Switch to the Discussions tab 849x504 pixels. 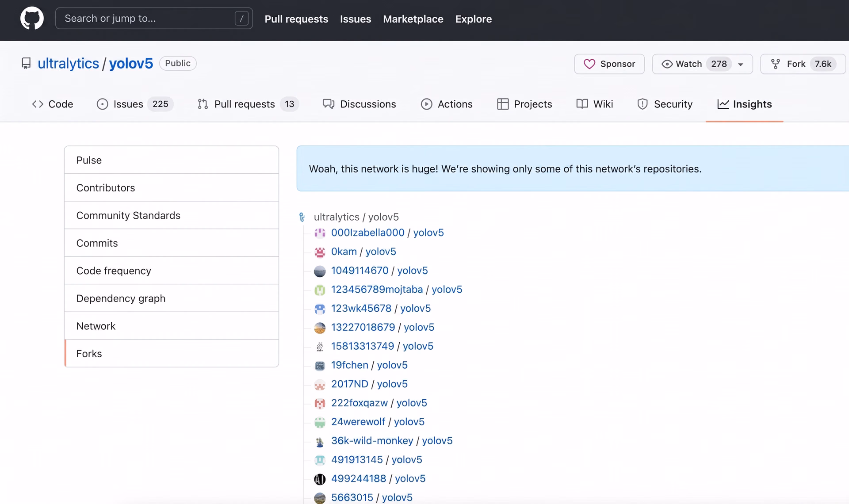[x=359, y=104]
